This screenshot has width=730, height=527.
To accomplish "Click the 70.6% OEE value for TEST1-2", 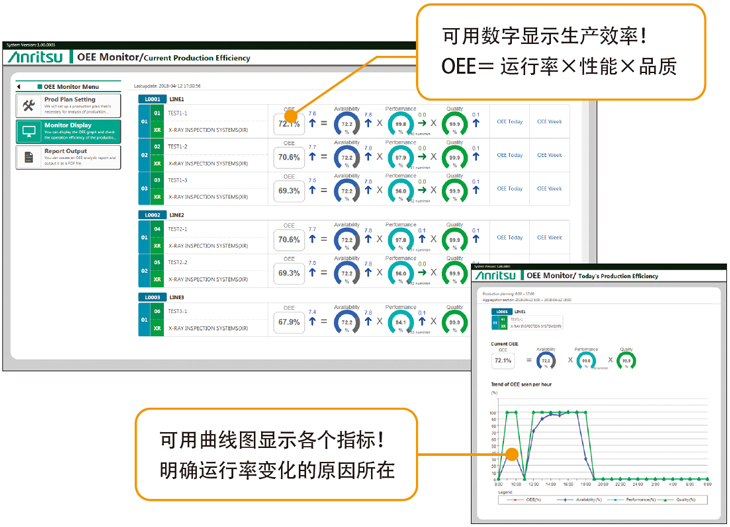I will (289, 157).
